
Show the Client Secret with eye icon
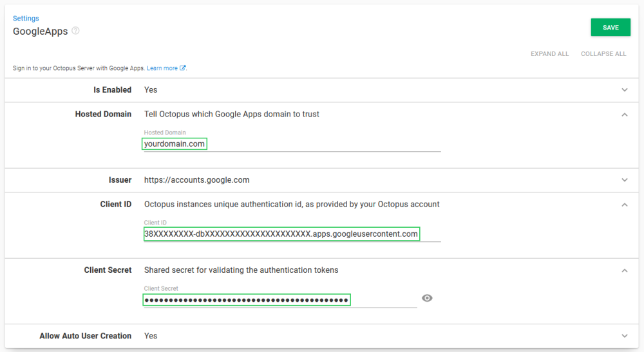[x=427, y=298]
